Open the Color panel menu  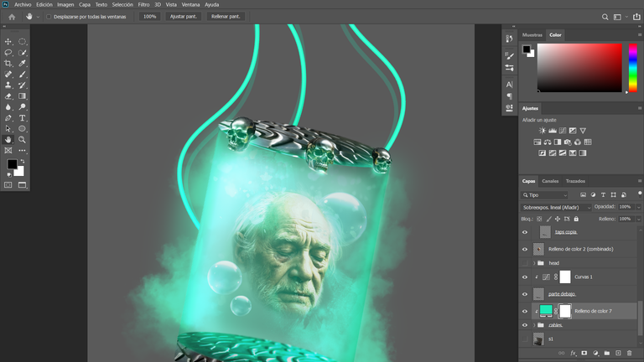pos(640,35)
